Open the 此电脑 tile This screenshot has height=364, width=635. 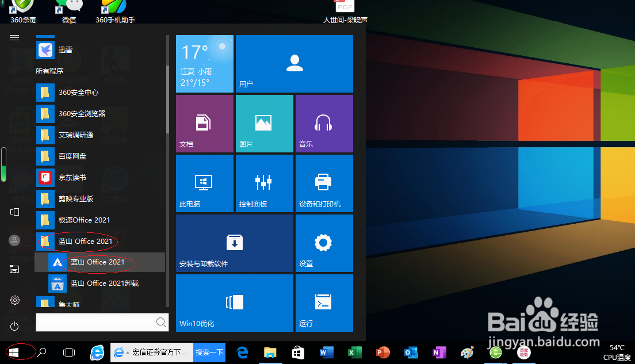(205, 183)
